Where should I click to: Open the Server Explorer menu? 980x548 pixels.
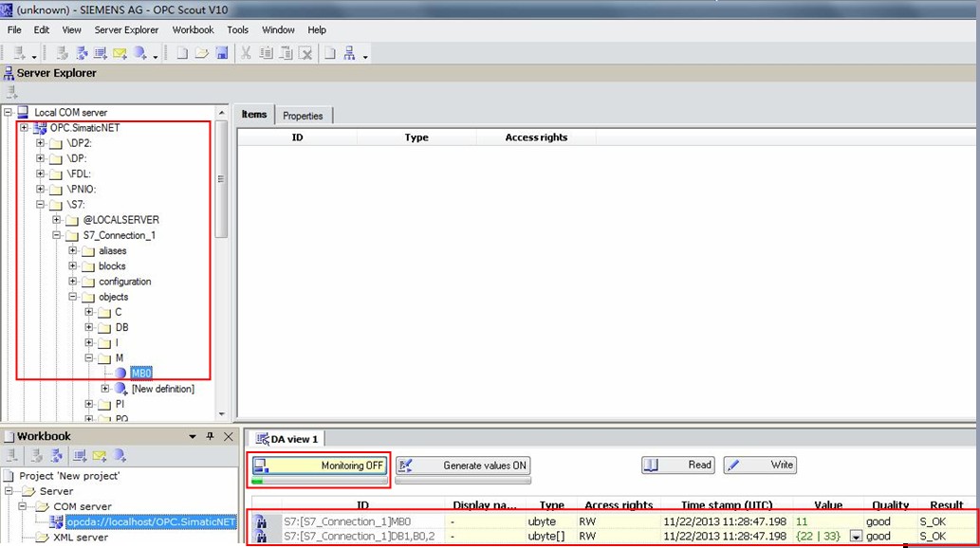point(126,29)
